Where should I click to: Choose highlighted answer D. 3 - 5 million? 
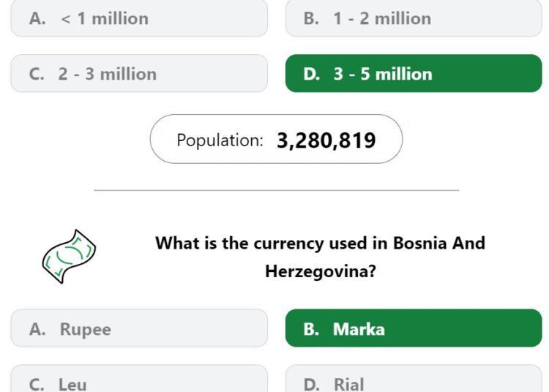click(x=414, y=73)
